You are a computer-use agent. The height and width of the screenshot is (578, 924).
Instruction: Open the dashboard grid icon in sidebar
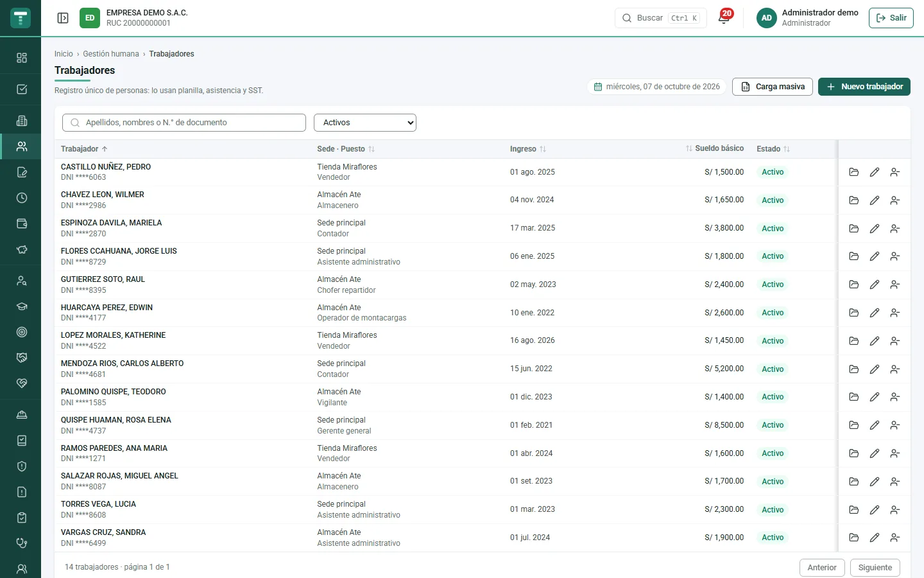[x=22, y=58]
